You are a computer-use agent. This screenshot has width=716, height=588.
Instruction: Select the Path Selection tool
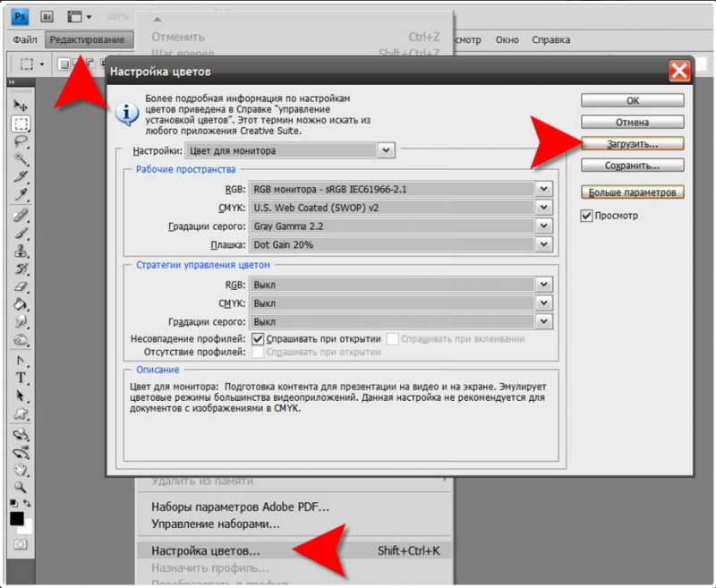tap(20, 396)
